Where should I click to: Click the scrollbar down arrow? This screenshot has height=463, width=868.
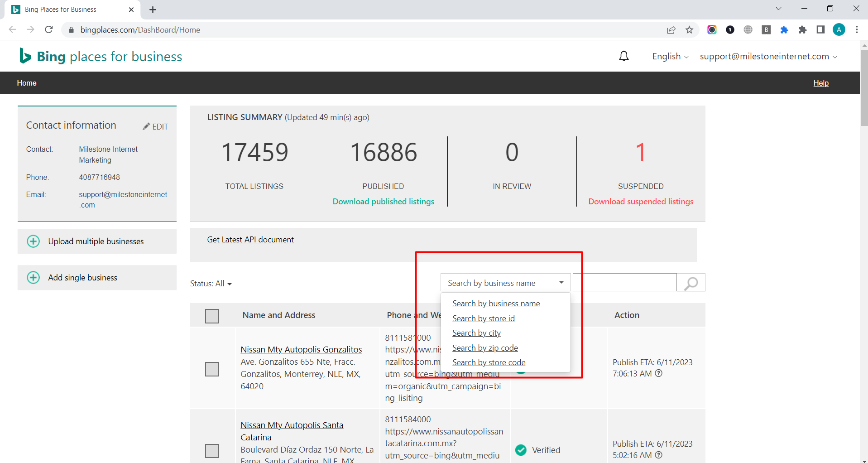pos(864,460)
